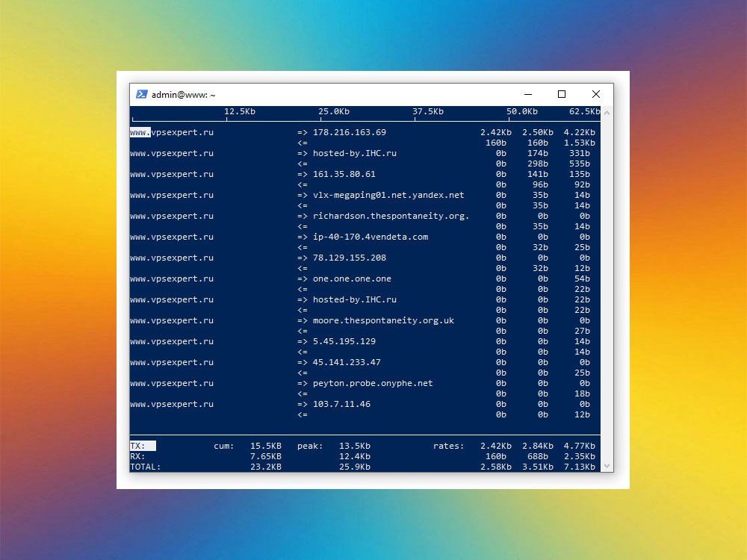
Task: Click the PowerShell icon in the title bar
Action: click(x=141, y=94)
